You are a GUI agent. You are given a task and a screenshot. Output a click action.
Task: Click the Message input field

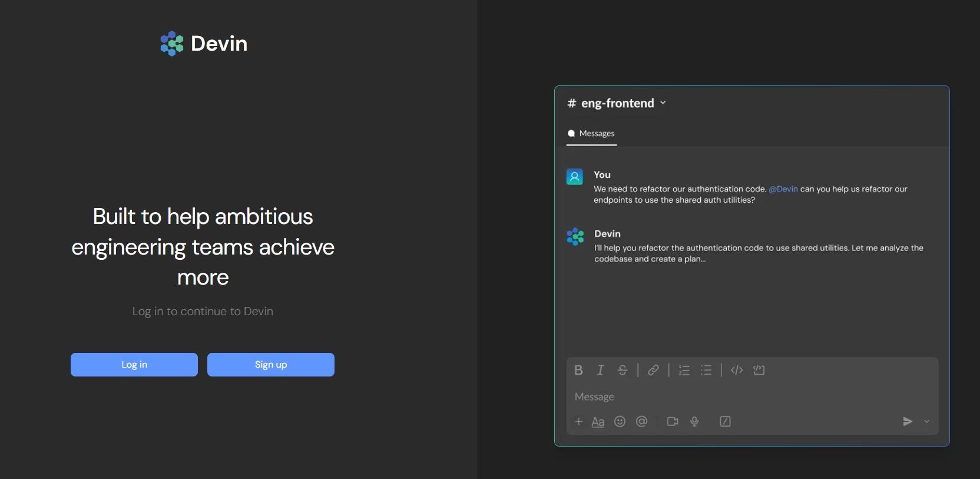pyautogui.click(x=752, y=397)
